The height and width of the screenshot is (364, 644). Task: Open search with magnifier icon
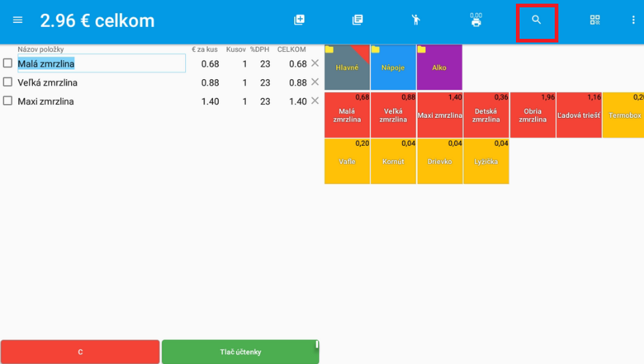(536, 21)
